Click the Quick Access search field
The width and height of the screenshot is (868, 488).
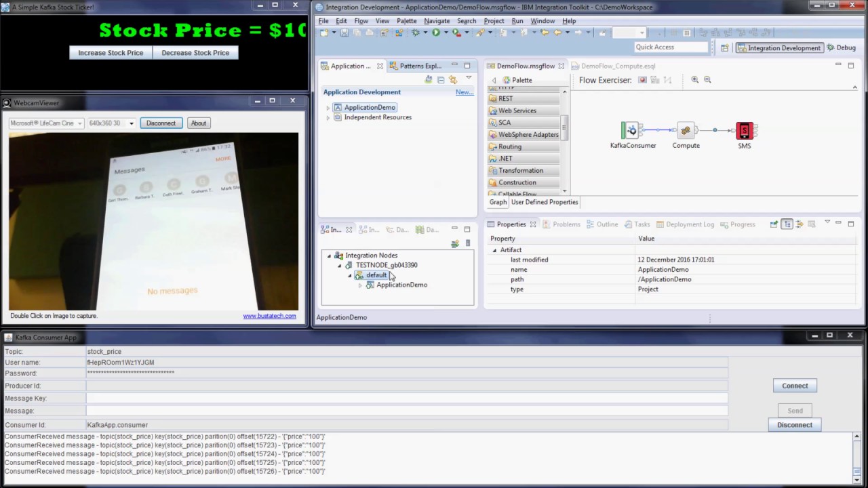671,47
